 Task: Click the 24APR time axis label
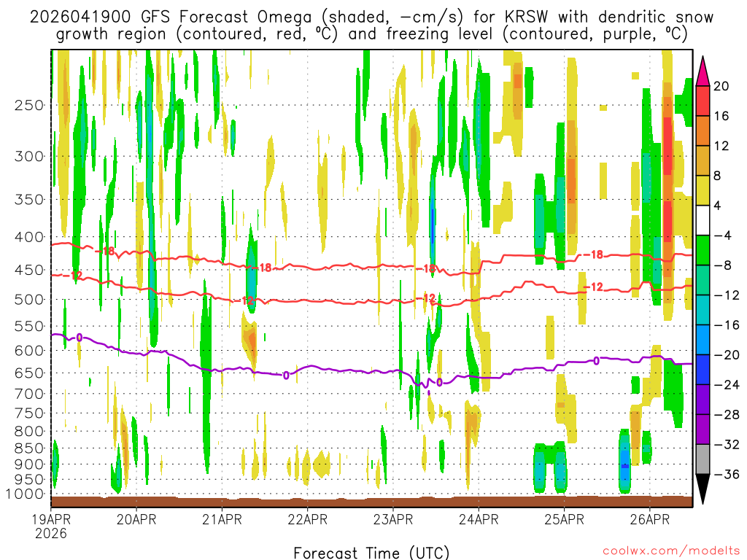coord(479,519)
